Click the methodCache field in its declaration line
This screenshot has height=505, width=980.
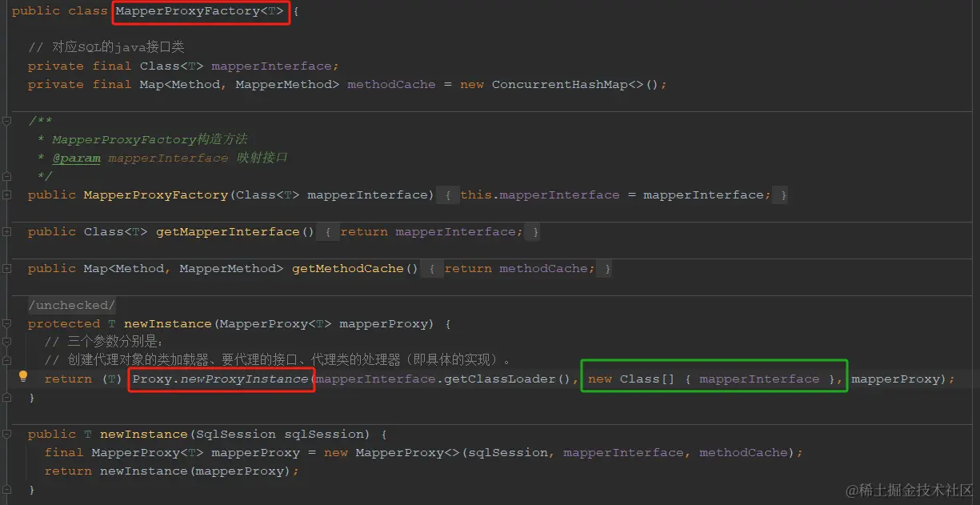tap(391, 85)
